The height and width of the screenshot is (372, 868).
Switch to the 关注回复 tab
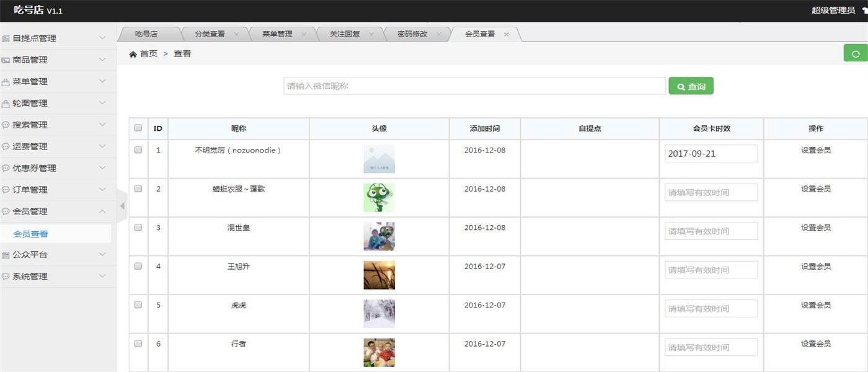point(345,35)
